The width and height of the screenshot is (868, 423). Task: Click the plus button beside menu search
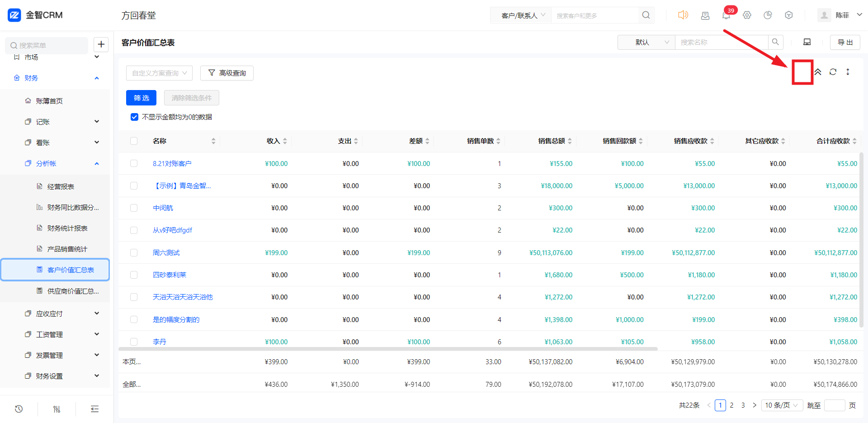101,44
